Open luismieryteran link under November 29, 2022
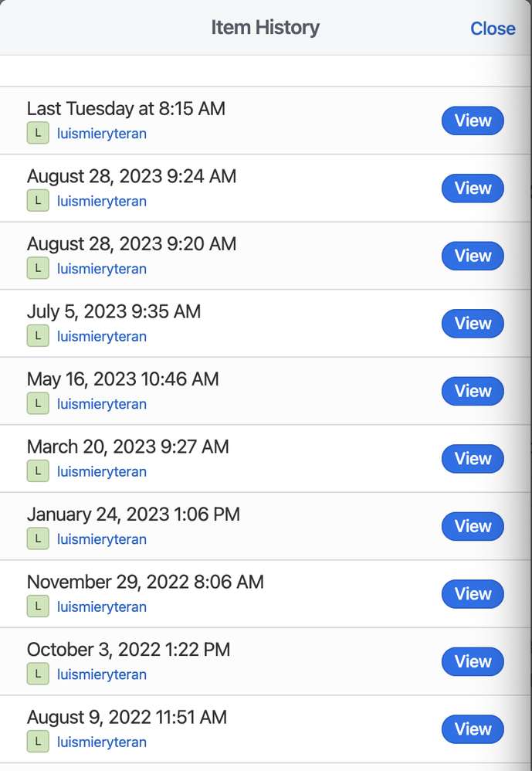This screenshot has height=771, width=532. click(x=102, y=607)
